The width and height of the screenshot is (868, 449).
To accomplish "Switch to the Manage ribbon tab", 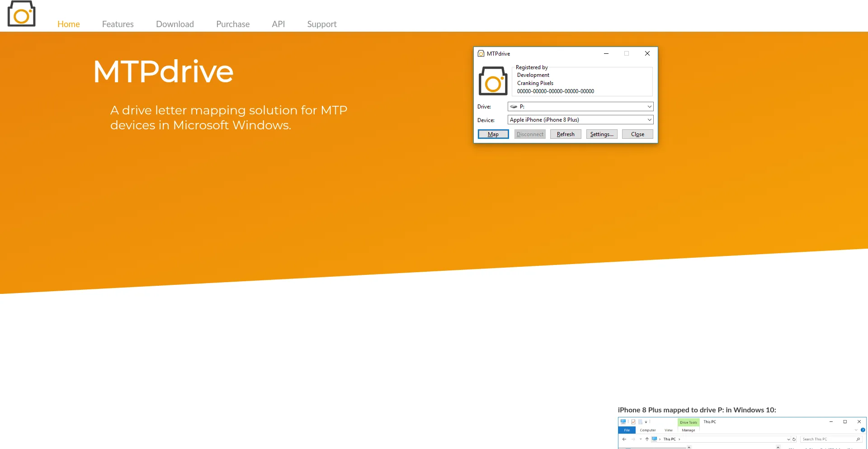I will [689, 430].
